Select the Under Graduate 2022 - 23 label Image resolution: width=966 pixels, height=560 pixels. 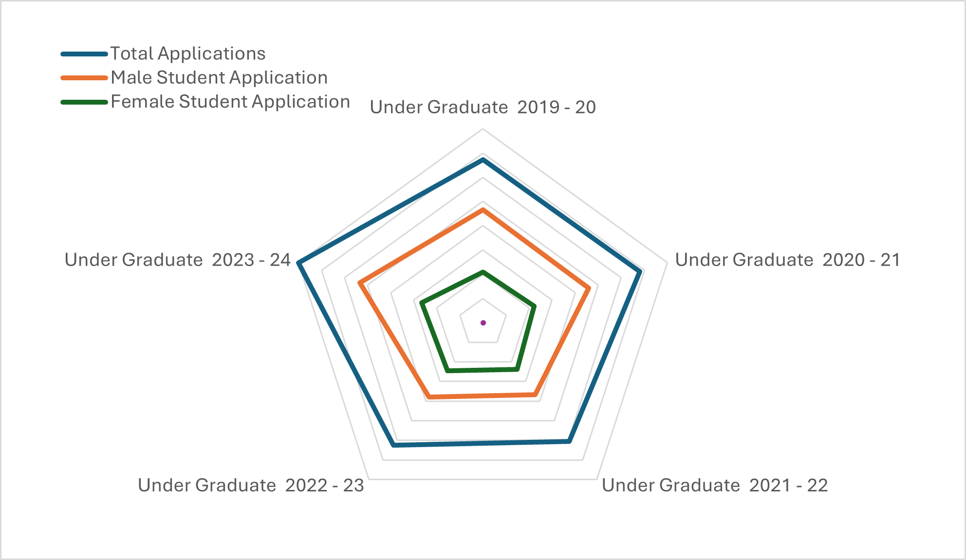(x=251, y=485)
